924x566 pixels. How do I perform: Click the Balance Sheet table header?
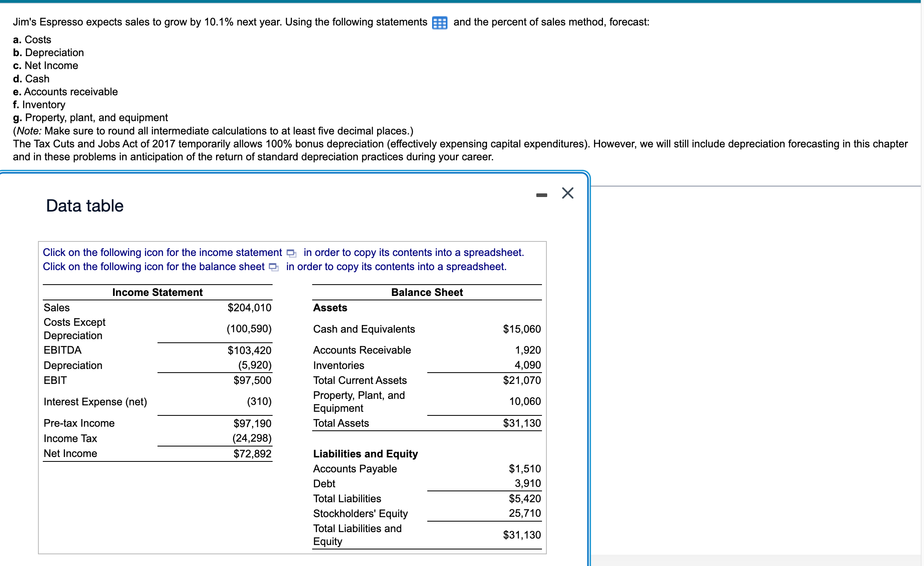coord(426,292)
